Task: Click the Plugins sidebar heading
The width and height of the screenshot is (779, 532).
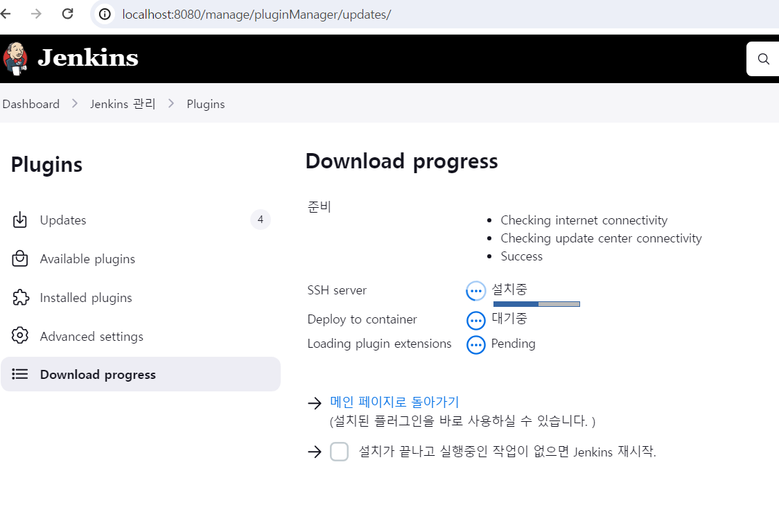Action: point(46,165)
